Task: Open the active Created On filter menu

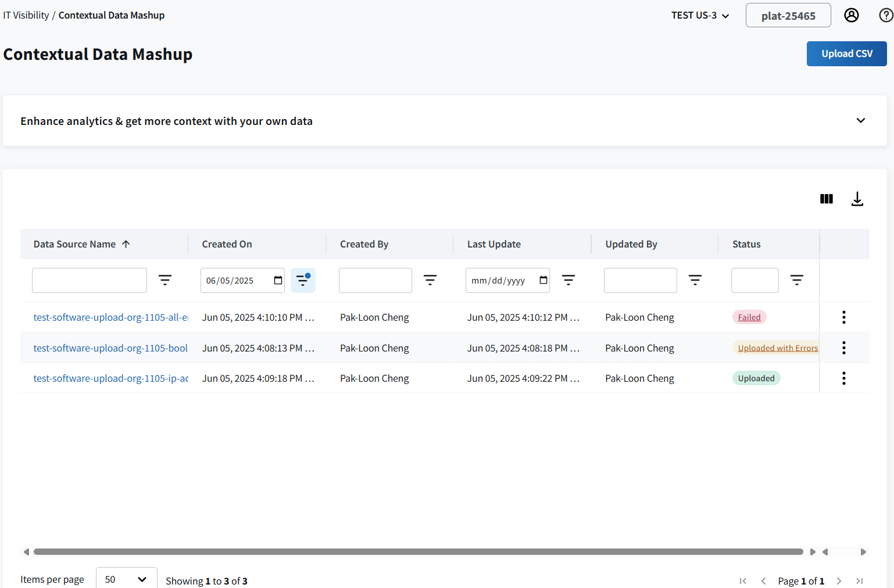Action: (x=303, y=281)
